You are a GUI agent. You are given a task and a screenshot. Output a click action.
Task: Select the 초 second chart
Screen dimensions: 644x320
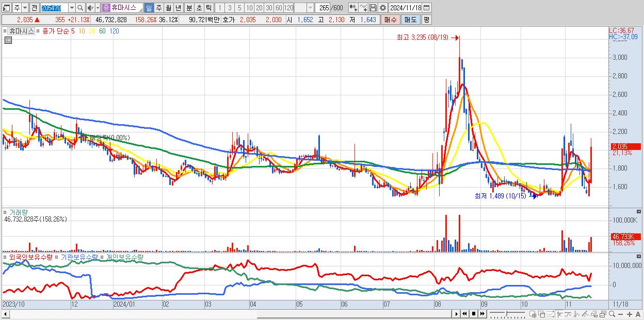pos(198,8)
